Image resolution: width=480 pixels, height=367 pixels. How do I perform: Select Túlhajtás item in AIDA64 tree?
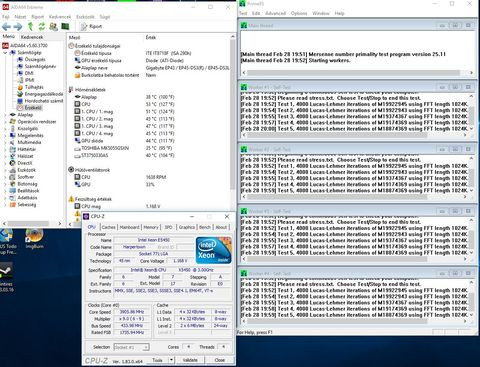[34, 87]
